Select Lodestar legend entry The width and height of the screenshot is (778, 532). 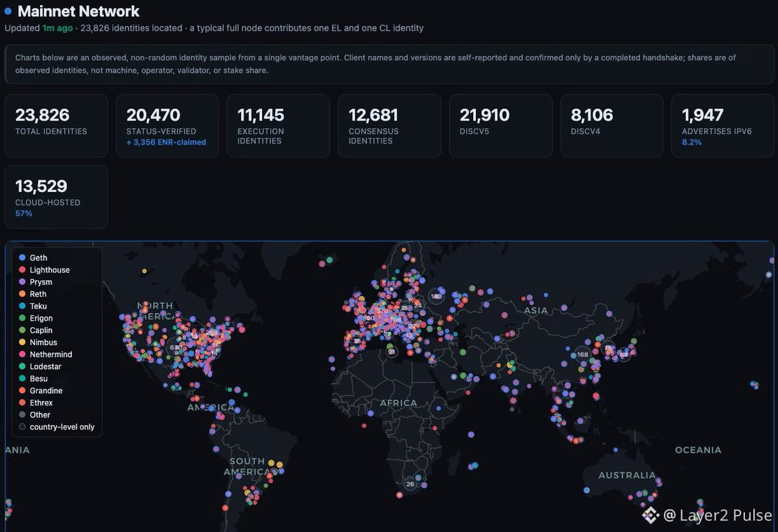pyautogui.click(x=40, y=367)
